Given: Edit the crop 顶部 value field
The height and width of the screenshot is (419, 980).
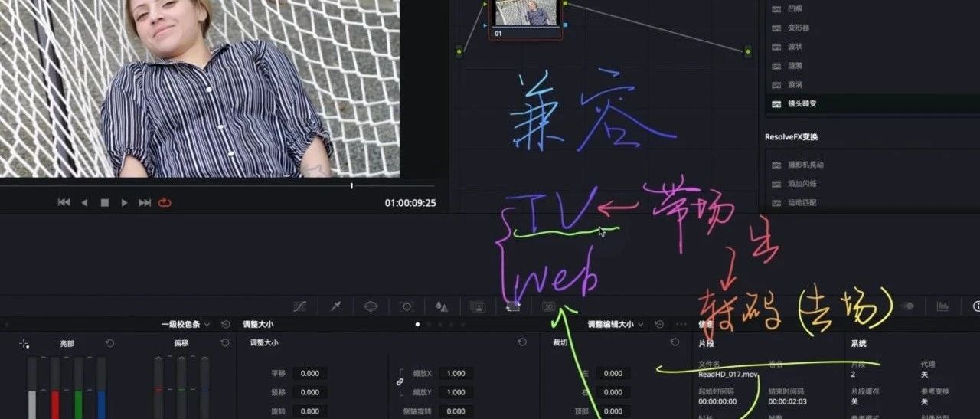Looking at the screenshot, I should [613, 411].
